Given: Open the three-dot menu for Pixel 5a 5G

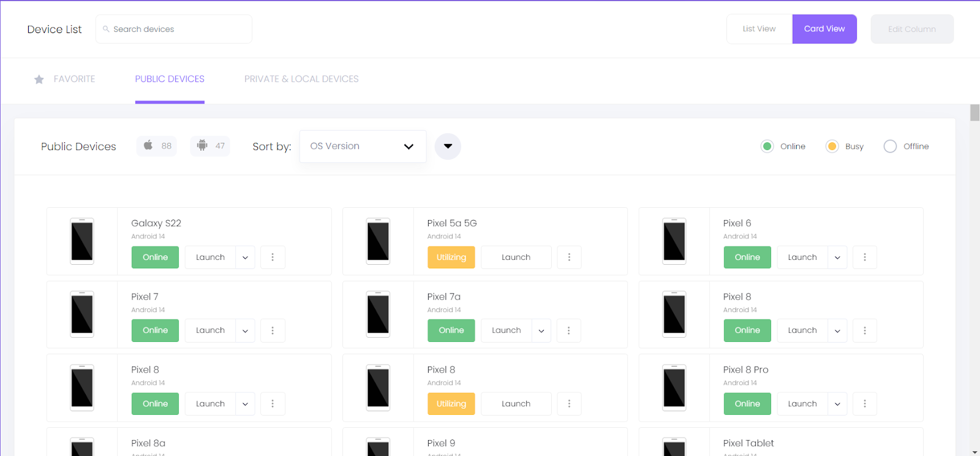Looking at the screenshot, I should (x=569, y=257).
